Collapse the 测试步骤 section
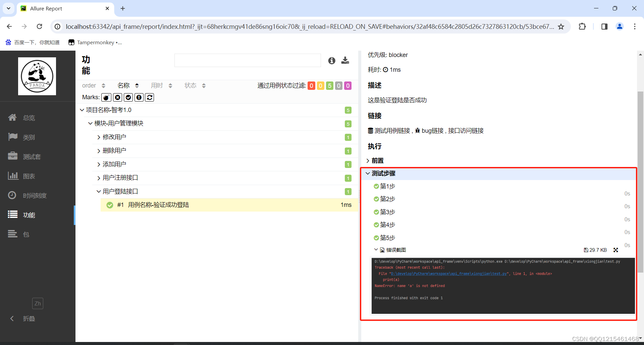 point(499,173)
